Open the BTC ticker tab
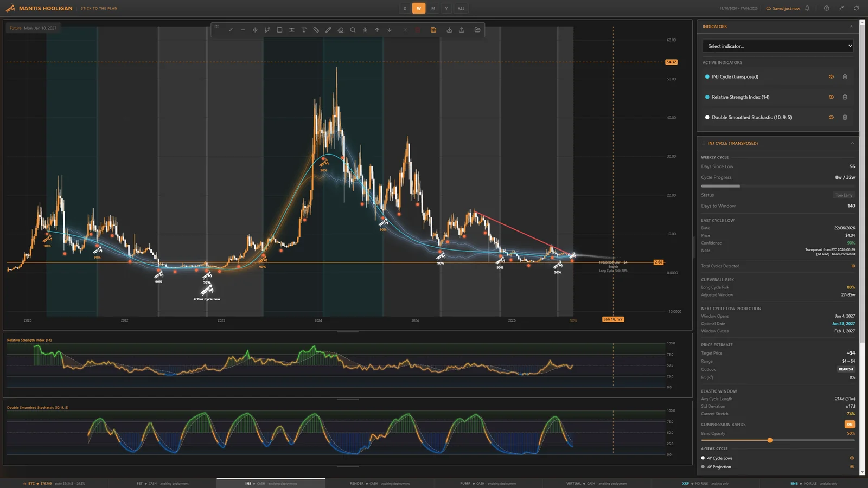Viewport: 868px width, 488px height. (x=54, y=483)
